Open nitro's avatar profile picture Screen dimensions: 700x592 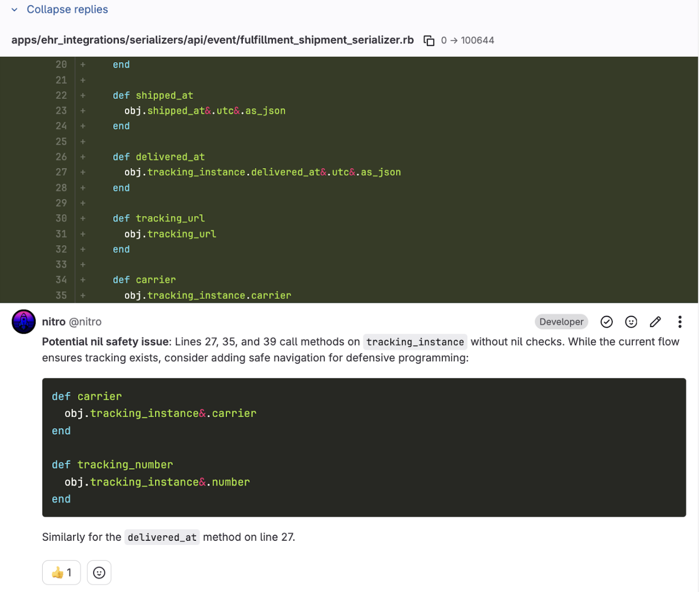tap(24, 322)
